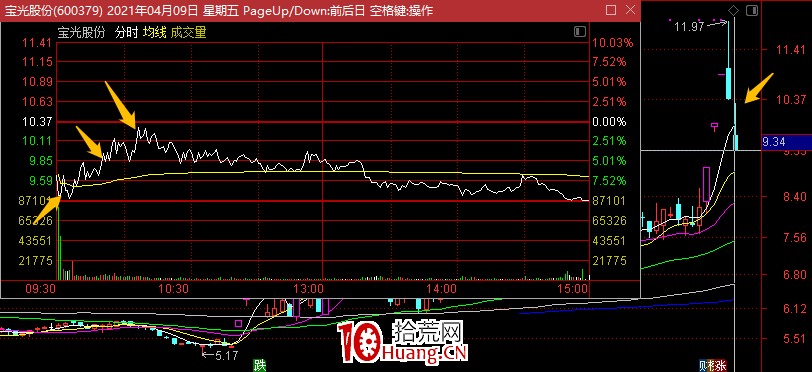Click the diamond icon above the K-line chart
812x372 pixels.
point(733,10)
